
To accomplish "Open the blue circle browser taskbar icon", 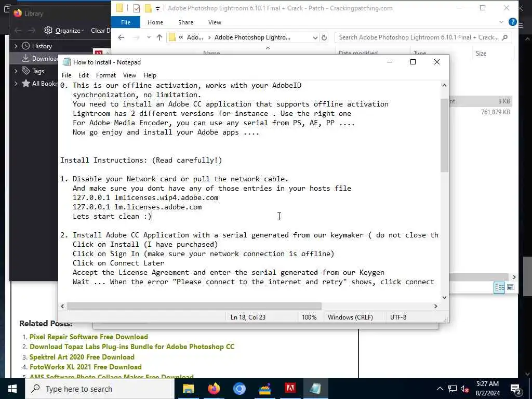I will 239,389.
